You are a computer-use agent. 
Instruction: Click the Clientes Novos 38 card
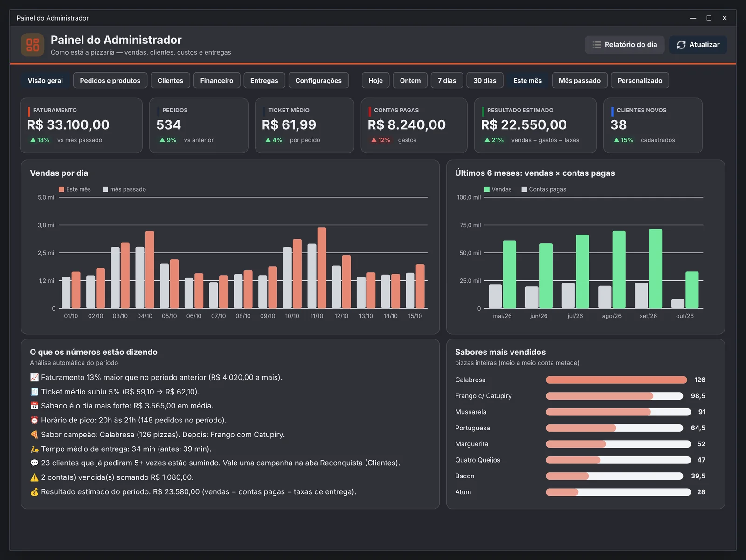click(653, 125)
